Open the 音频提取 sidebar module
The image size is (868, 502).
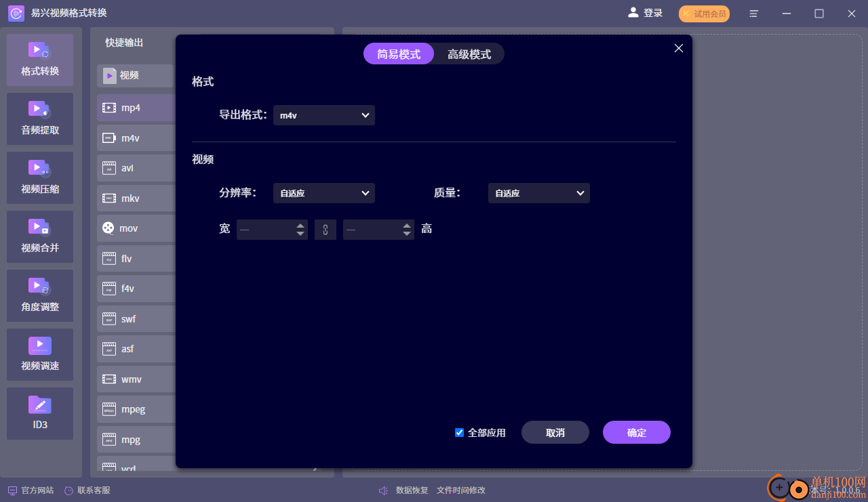(x=40, y=119)
